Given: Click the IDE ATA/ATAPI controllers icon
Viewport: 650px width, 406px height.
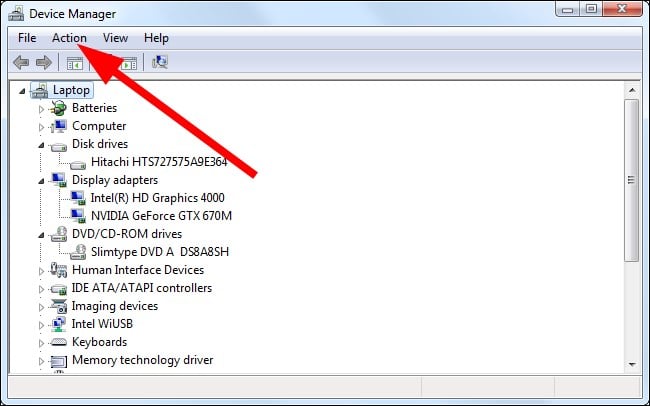Looking at the screenshot, I should coord(58,289).
